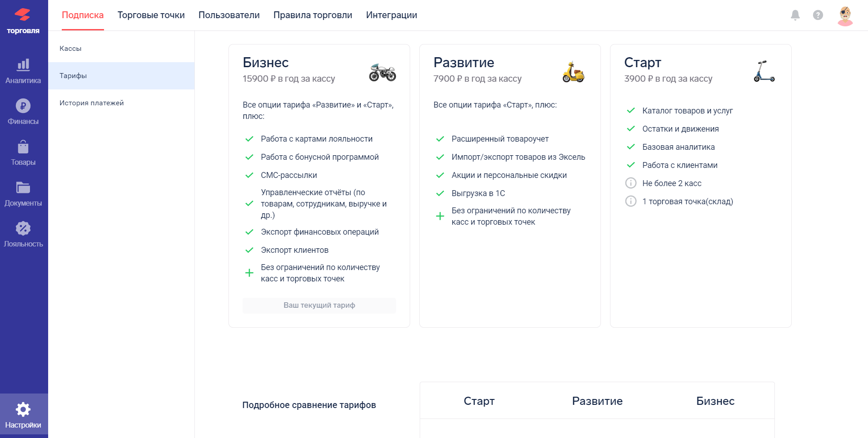This screenshot has height=438, width=868.
Task: Open the Правила торговли tab
Action: tap(313, 15)
